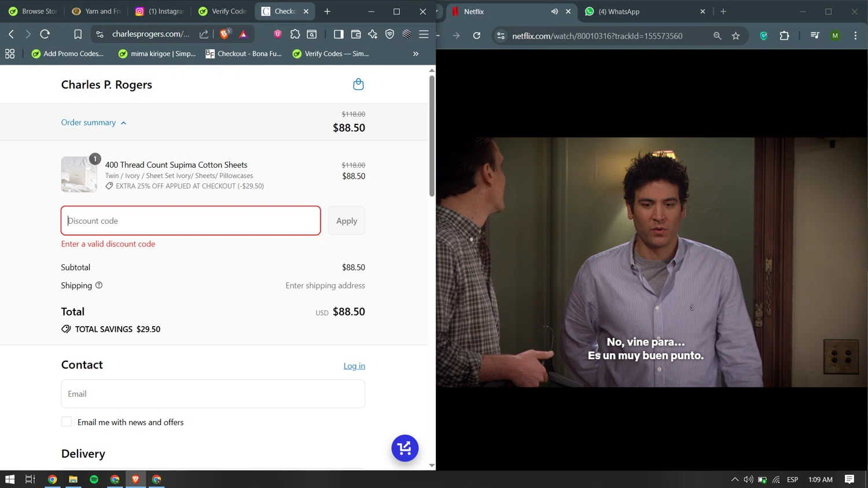Open the Verify Codes — Sim bookmark
868x488 pixels.
tap(331, 54)
